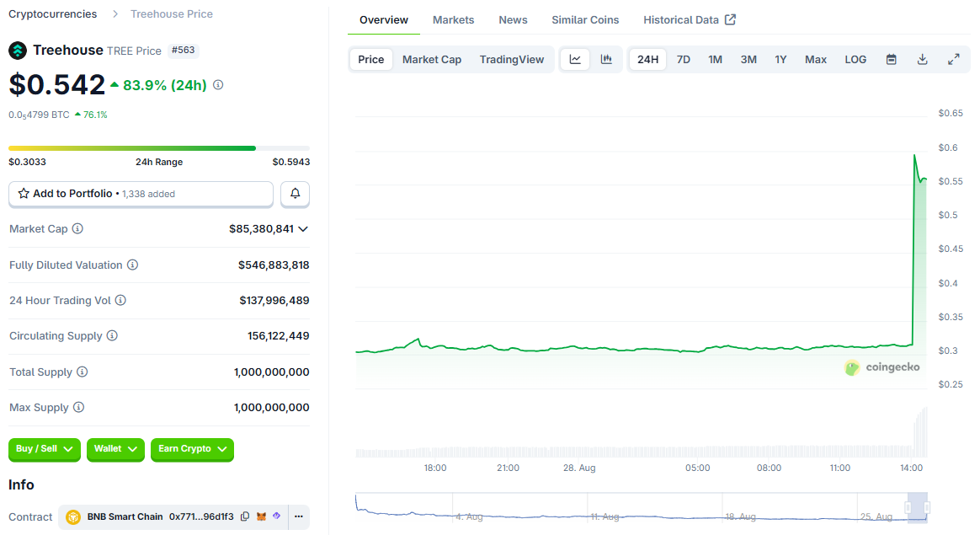Switch to the Markets tab
This screenshot has height=535, width=980.
453,20
